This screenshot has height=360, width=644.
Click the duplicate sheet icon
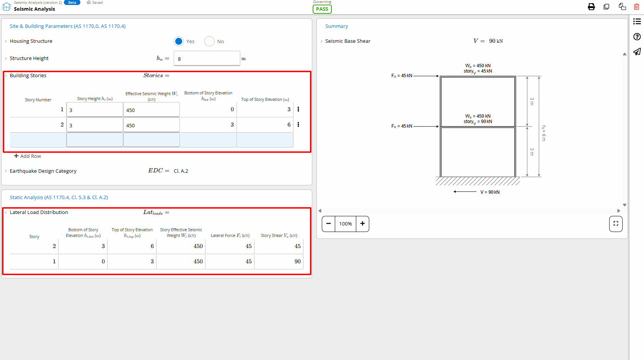pos(607,6)
